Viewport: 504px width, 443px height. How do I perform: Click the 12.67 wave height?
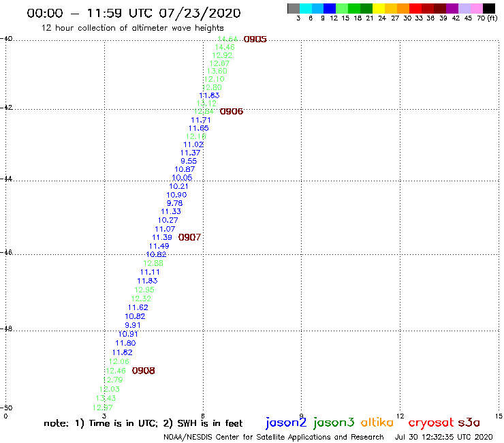point(219,63)
